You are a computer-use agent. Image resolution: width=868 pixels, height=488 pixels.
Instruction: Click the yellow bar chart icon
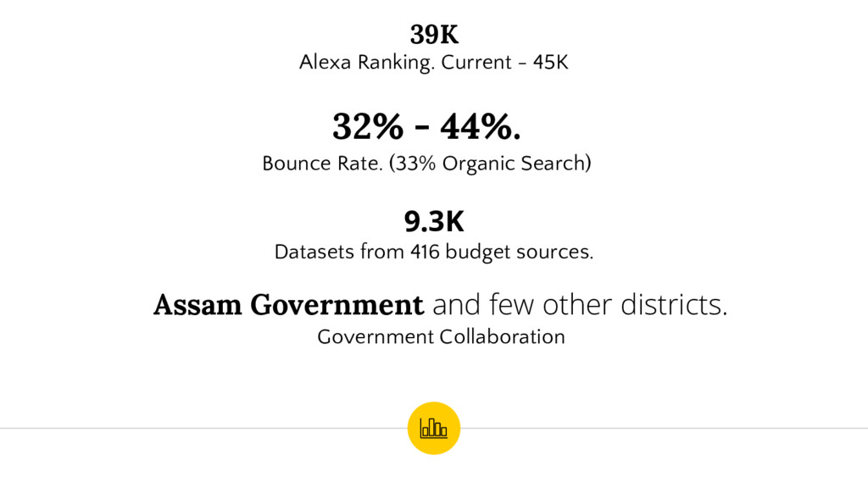(x=433, y=428)
